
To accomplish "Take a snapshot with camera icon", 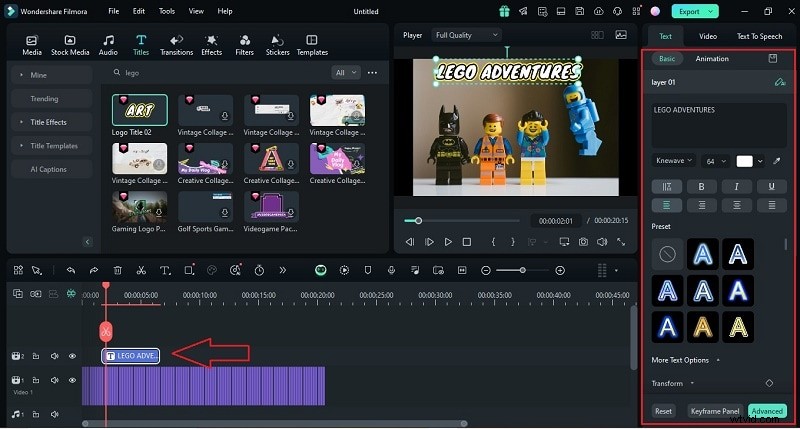I will 583,242.
